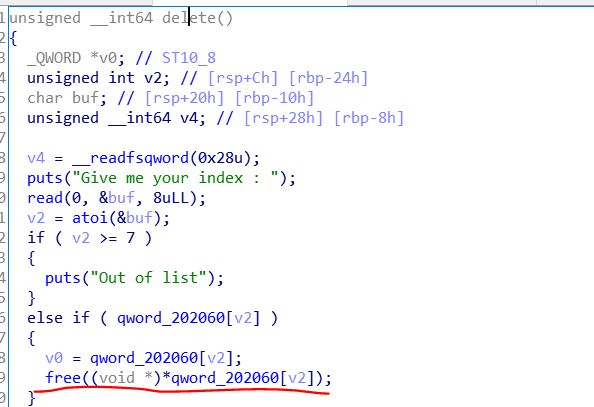Select the "_QWORD" type in the v0 declaration
The width and height of the screenshot is (594, 407).
pyautogui.click(x=54, y=58)
